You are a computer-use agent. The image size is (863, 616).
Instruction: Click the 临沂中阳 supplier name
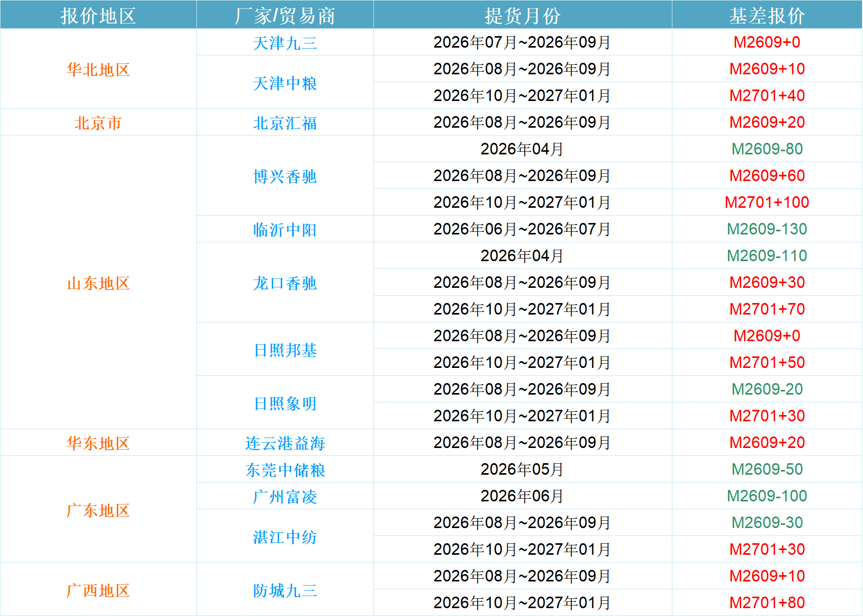pos(285,230)
